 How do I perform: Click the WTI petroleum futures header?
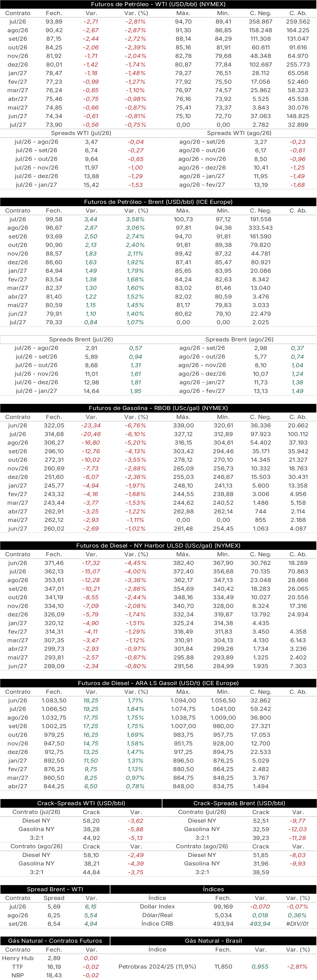pyautogui.click(x=158, y=4)
